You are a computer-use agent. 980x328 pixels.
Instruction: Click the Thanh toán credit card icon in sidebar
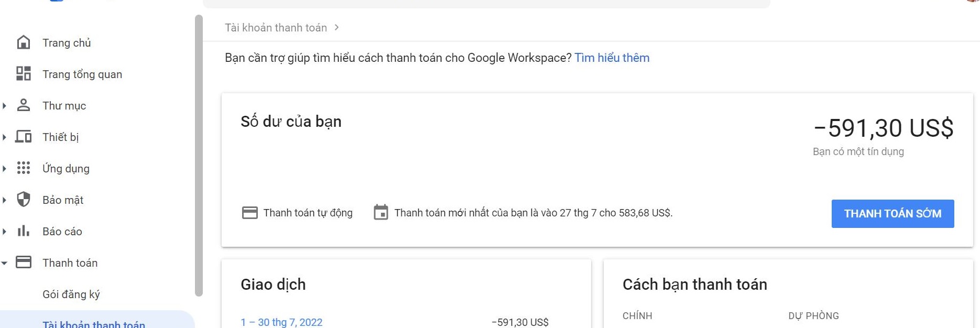[x=24, y=263]
